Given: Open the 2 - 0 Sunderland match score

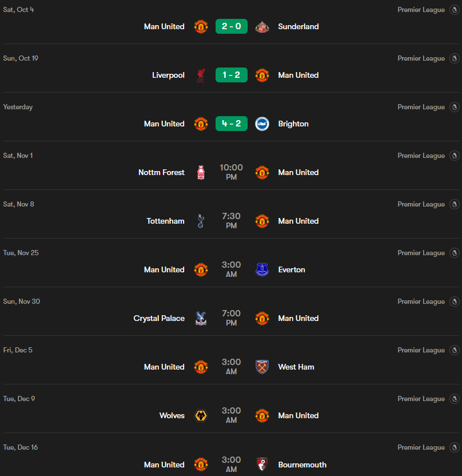Looking at the screenshot, I should click(232, 27).
